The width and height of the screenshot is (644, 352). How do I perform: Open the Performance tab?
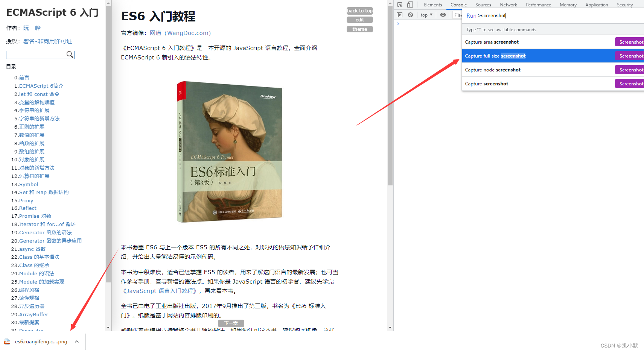click(538, 5)
